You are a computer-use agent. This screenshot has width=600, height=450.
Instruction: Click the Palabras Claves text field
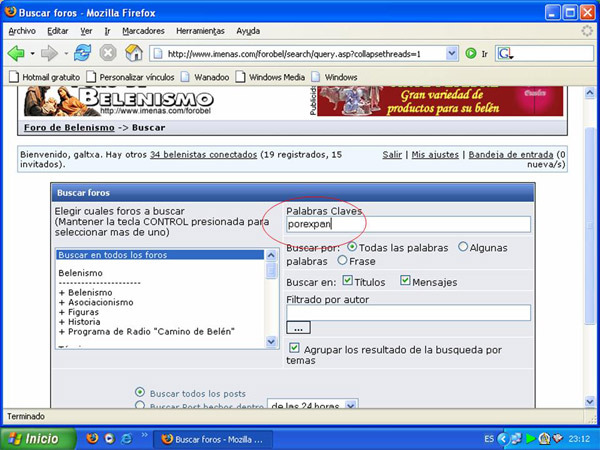(x=407, y=225)
